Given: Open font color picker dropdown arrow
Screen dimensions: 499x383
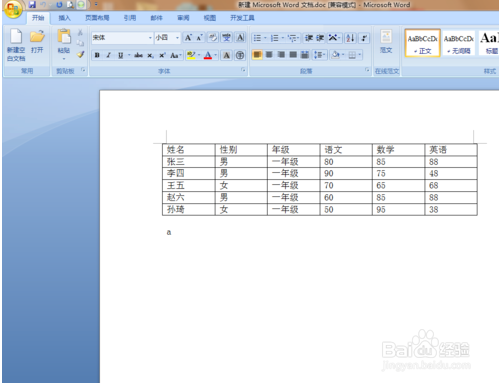Looking at the screenshot, I should [216, 55].
